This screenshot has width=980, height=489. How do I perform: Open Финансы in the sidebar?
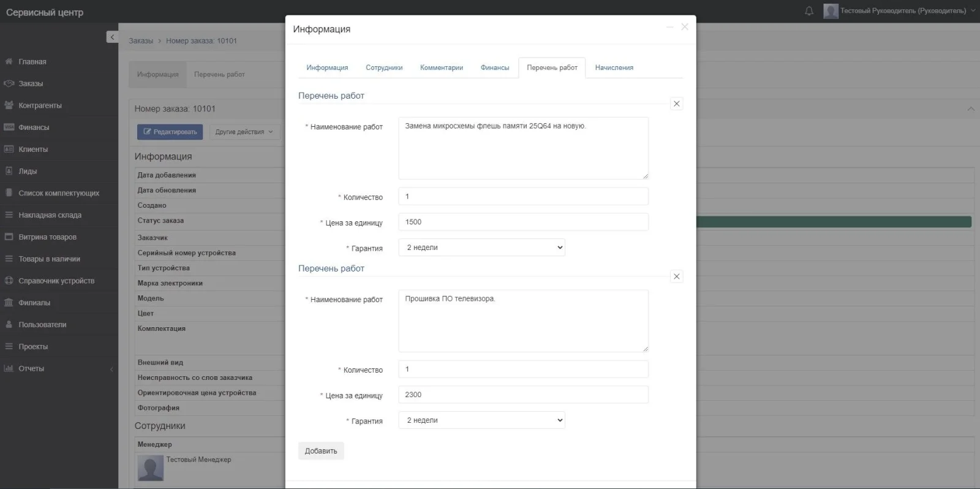tap(33, 127)
